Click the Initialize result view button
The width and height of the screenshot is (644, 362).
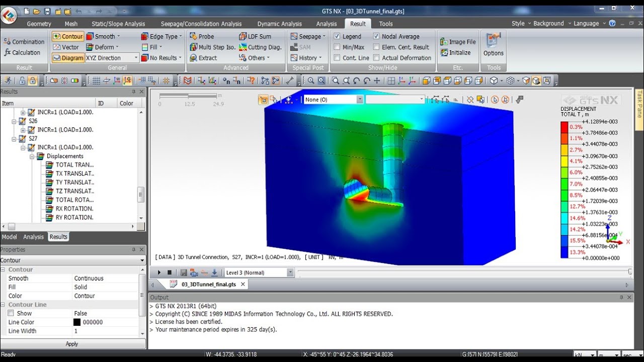pos(455,52)
